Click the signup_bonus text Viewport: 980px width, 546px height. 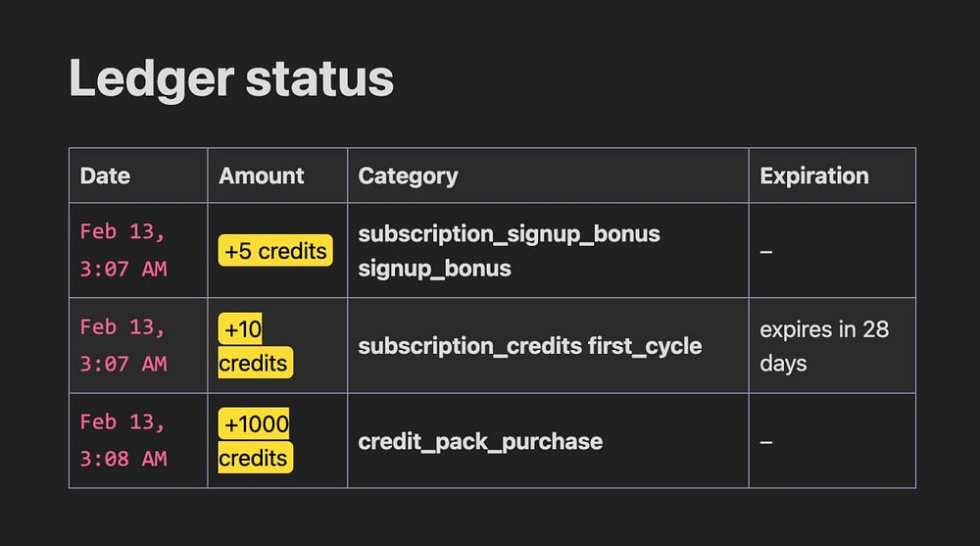pyautogui.click(x=434, y=268)
